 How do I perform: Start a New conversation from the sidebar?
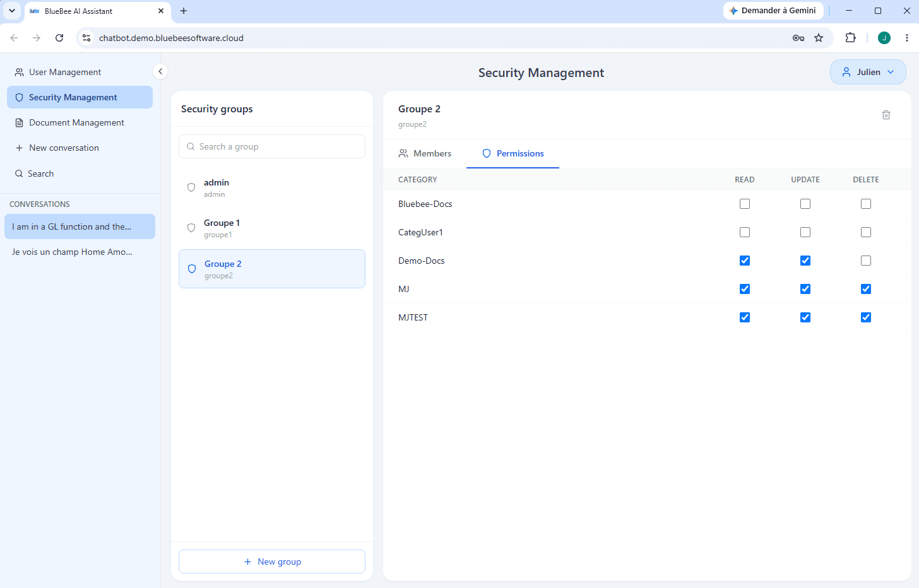pos(80,148)
